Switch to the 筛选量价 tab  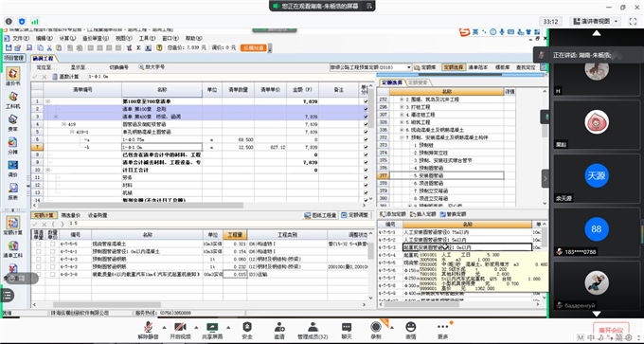coord(71,215)
